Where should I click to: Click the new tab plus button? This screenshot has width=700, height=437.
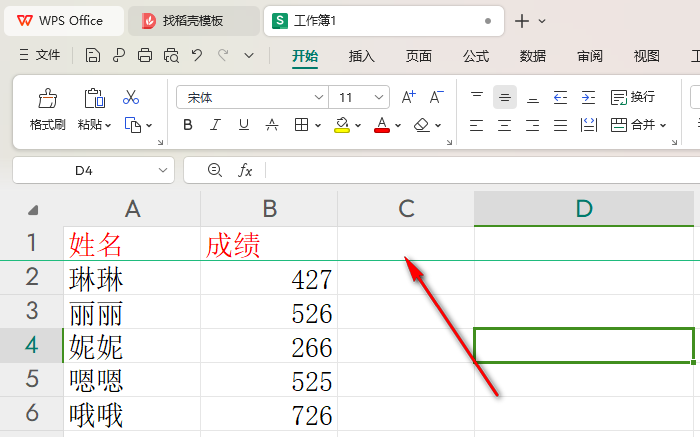pyautogui.click(x=521, y=21)
